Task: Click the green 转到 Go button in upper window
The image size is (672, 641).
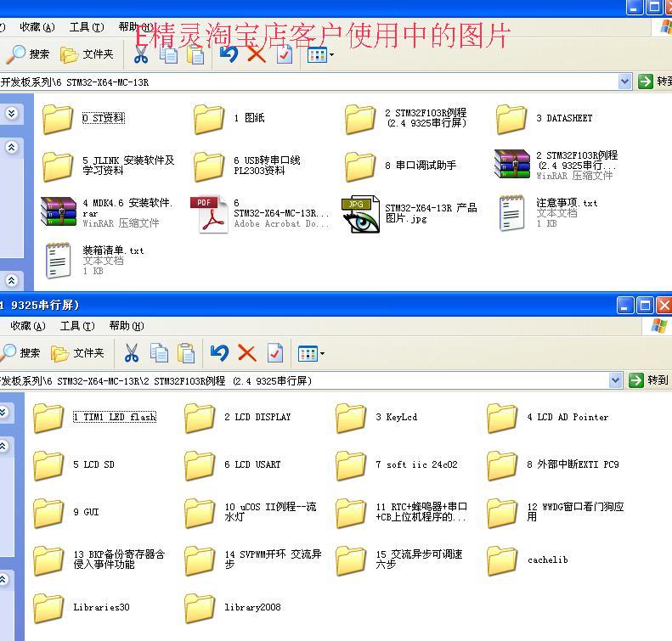Action: coord(654,82)
